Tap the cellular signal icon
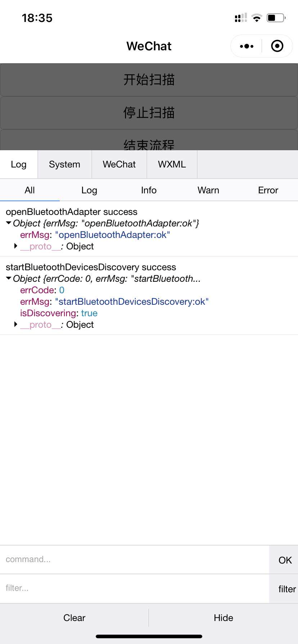The height and width of the screenshot is (644, 298). click(x=241, y=18)
